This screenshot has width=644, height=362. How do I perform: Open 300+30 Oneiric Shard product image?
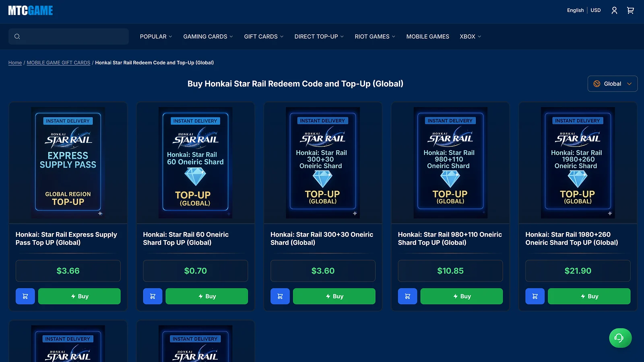tap(323, 162)
